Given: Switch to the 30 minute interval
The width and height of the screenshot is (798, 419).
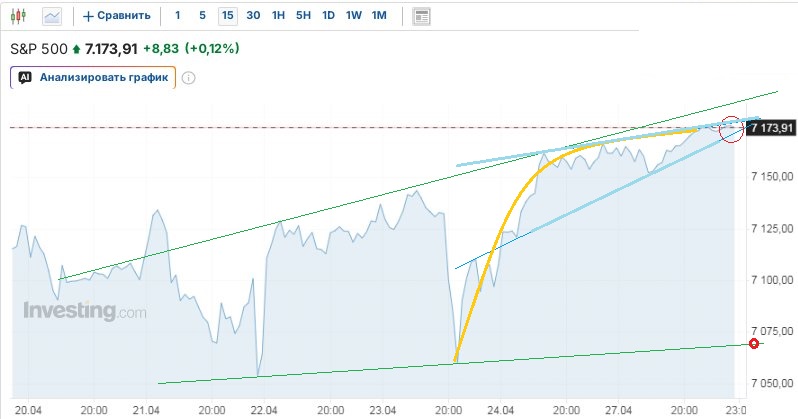Looking at the screenshot, I should coord(253,16).
